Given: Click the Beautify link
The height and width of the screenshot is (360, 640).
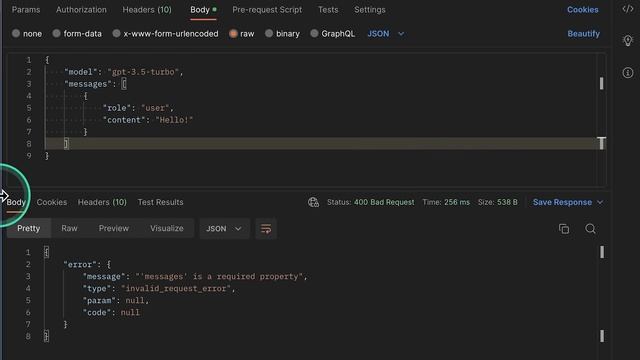Looking at the screenshot, I should point(583,34).
